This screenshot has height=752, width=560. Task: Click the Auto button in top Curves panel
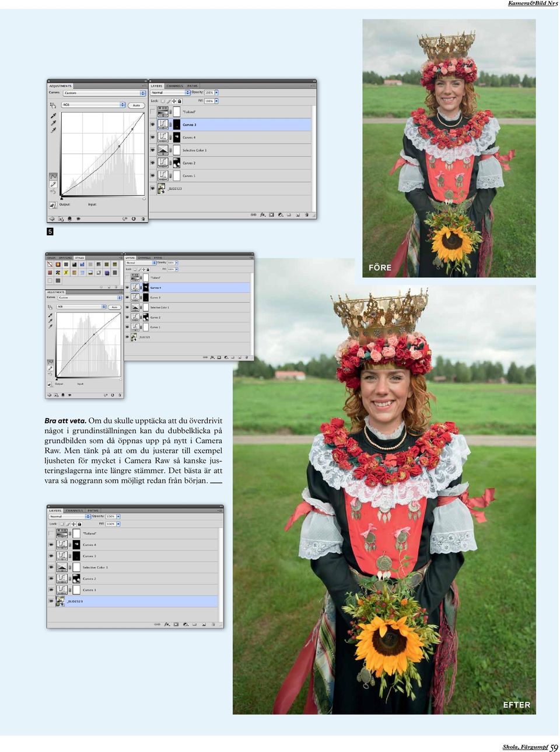pyautogui.click(x=136, y=105)
